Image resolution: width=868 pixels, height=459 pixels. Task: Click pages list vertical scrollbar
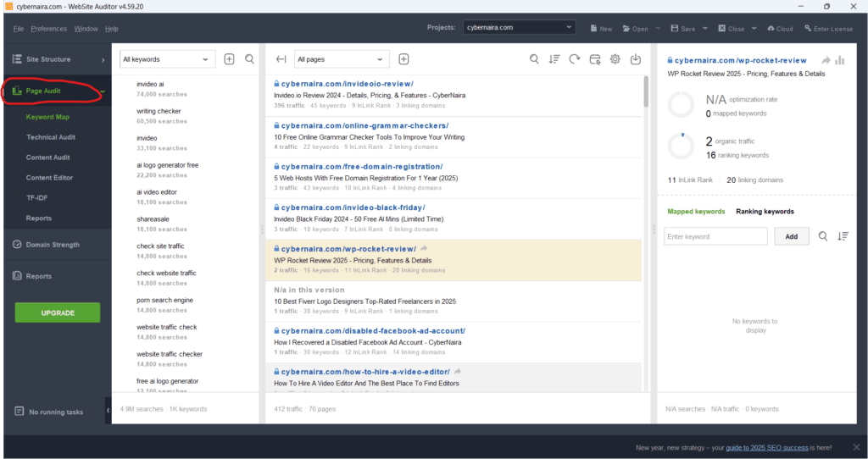(646, 91)
